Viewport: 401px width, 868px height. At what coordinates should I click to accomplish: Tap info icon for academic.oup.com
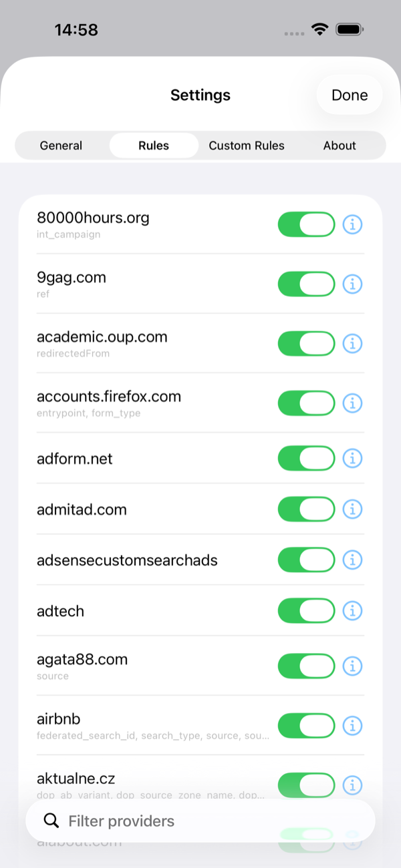pyautogui.click(x=352, y=343)
